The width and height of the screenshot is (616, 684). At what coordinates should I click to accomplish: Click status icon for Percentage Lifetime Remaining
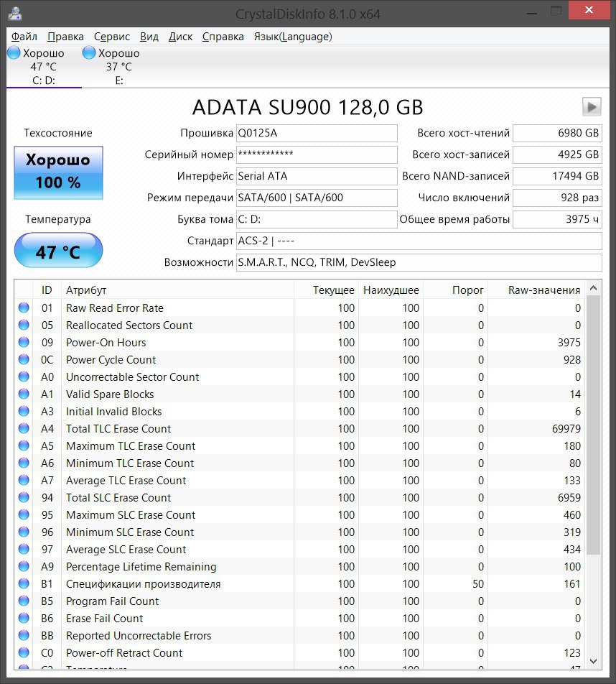(x=24, y=565)
